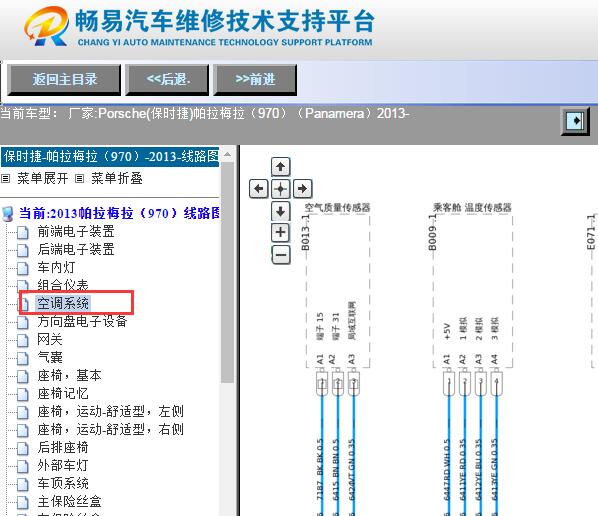Image resolution: width=598 pixels, height=516 pixels.
Task: Click page icon next to 气囊
Action: coord(23,358)
